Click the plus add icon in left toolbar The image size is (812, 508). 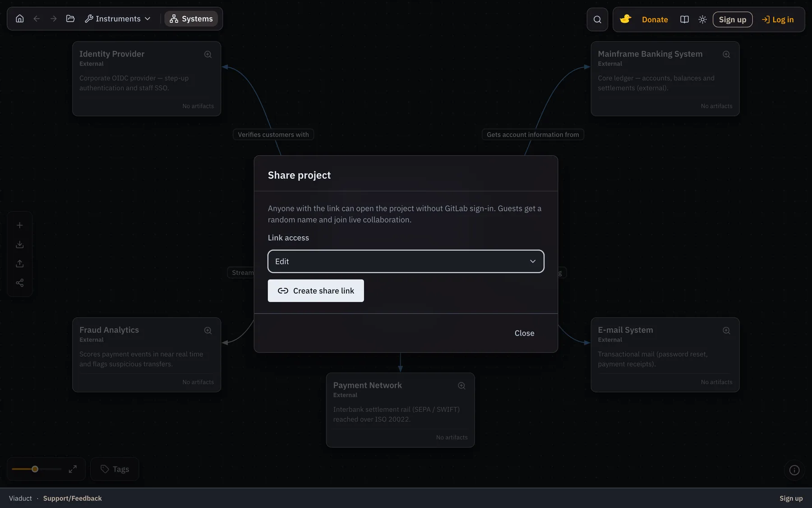tap(19, 225)
